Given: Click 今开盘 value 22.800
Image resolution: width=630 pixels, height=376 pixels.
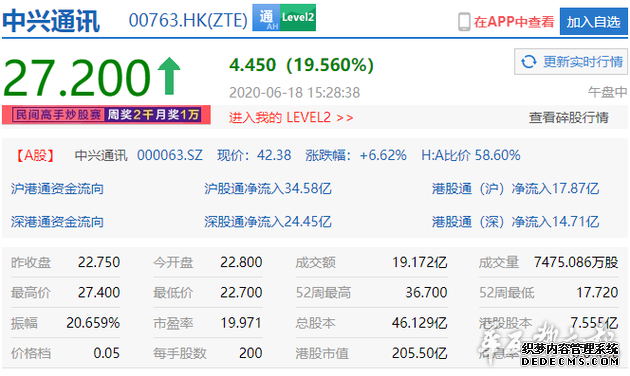Looking at the screenshot, I should tap(241, 263).
